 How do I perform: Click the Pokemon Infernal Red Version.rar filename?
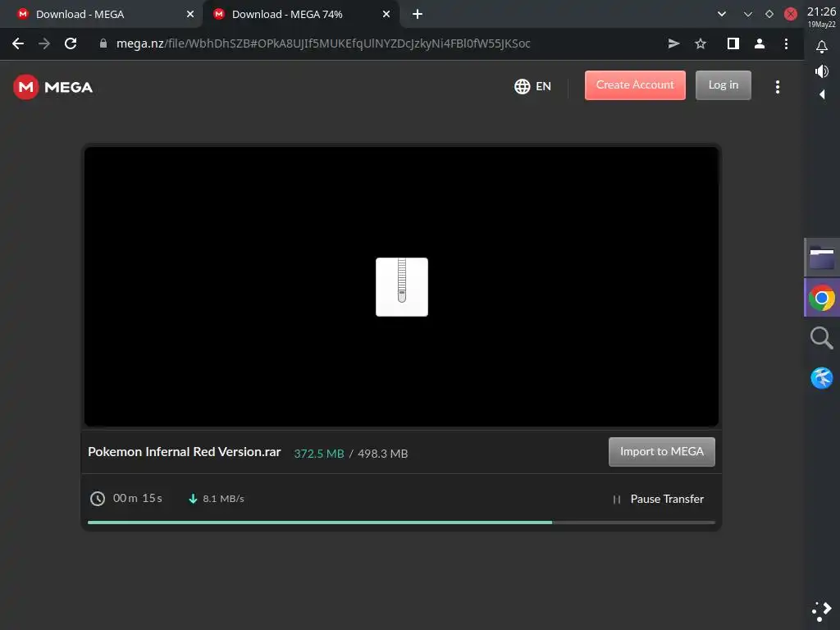(x=185, y=452)
